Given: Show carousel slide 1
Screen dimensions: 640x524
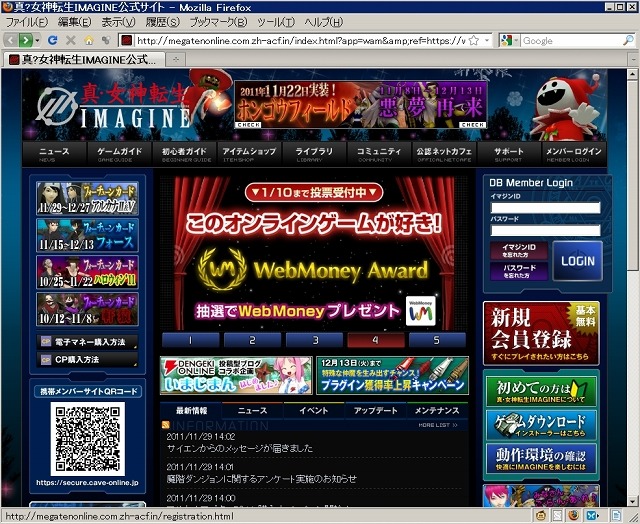Looking at the screenshot, I should [x=191, y=340].
